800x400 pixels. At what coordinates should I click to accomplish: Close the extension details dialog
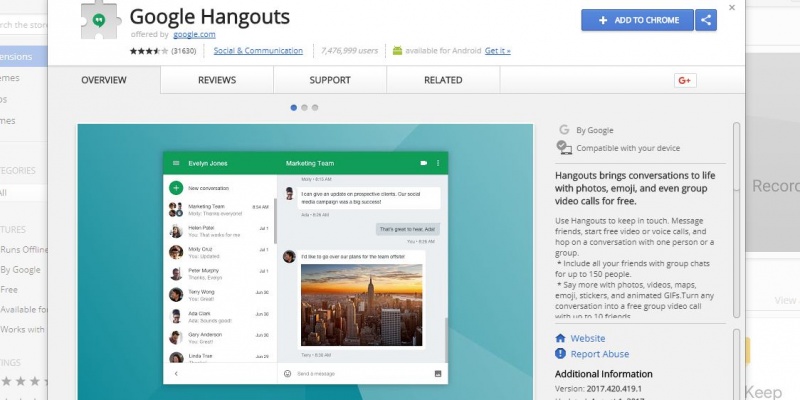click(732, 8)
